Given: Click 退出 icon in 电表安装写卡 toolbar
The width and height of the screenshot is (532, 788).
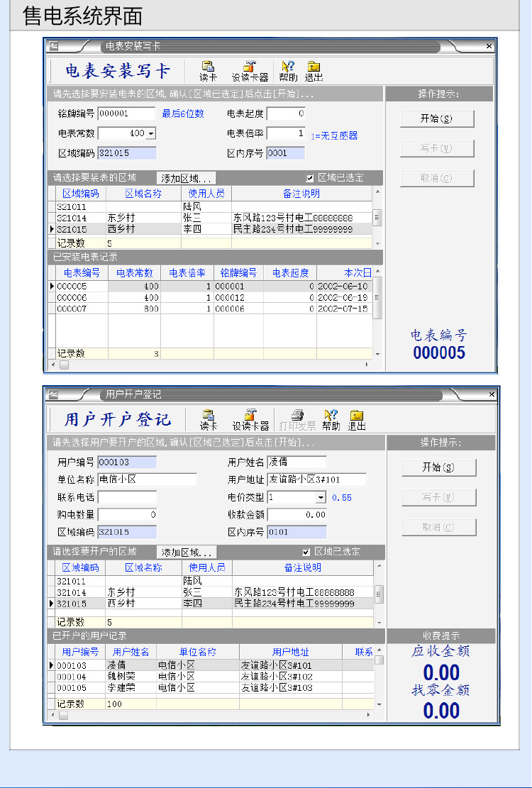Looking at the screenshot, I should (x=314, y=67).
